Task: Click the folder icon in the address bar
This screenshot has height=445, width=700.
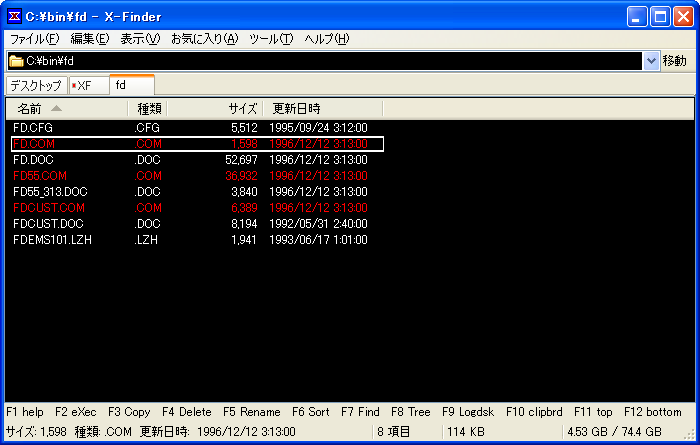Action: [16, 61]
